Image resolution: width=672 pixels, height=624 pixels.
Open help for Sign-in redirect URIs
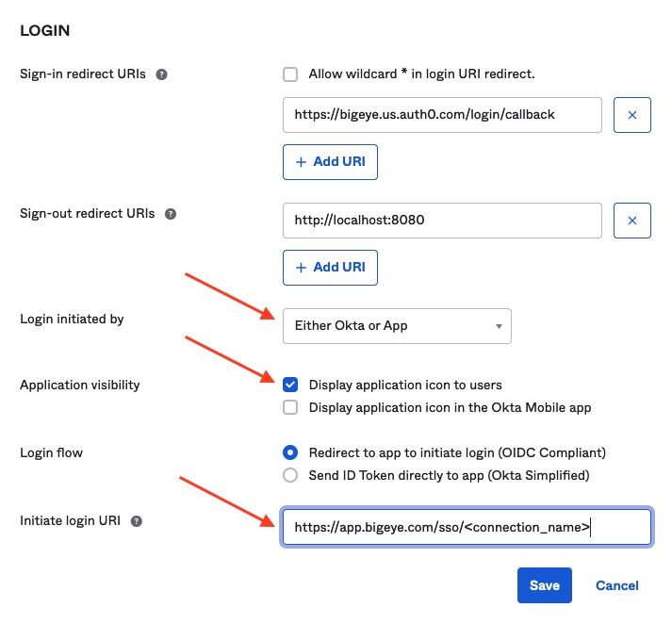point(161,74)
